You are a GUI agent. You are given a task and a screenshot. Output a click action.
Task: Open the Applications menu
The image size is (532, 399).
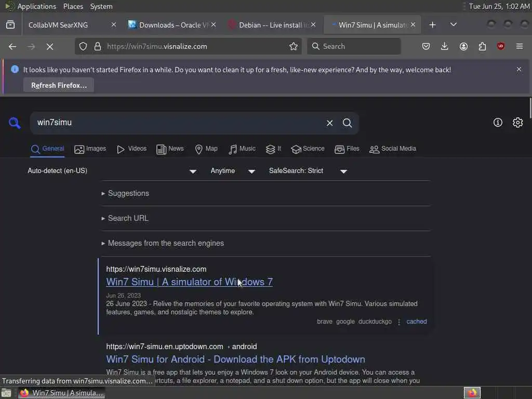[37, 6]
